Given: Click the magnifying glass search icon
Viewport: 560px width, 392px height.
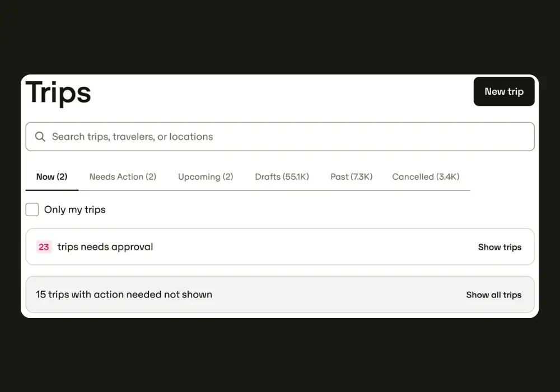Looking at the screenshot, I should click(40, 137).
